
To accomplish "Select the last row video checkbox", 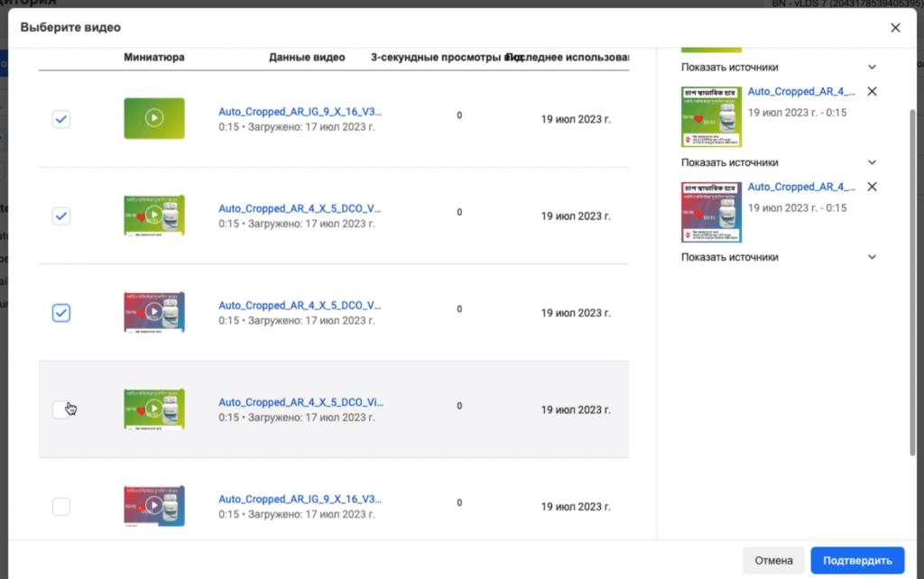I will click(x=61, y=507).
